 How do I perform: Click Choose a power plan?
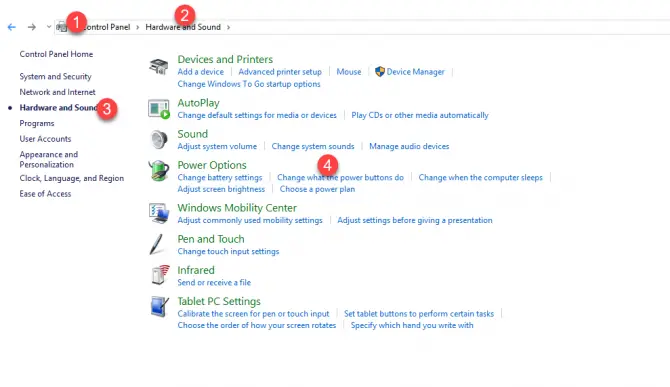point(317,189)
